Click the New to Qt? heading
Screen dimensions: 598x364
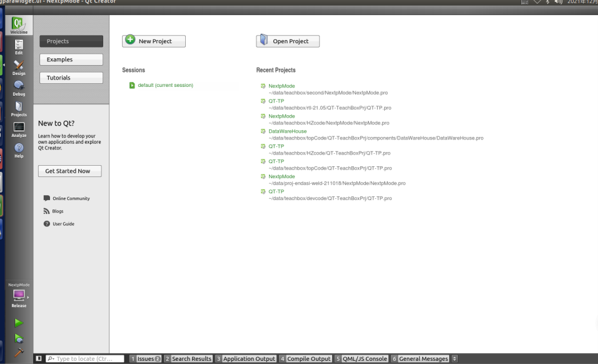pos(56,123)
